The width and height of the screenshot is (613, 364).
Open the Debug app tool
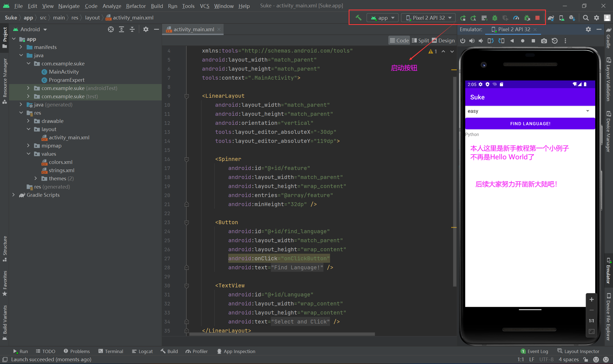[x=495, y=18]
